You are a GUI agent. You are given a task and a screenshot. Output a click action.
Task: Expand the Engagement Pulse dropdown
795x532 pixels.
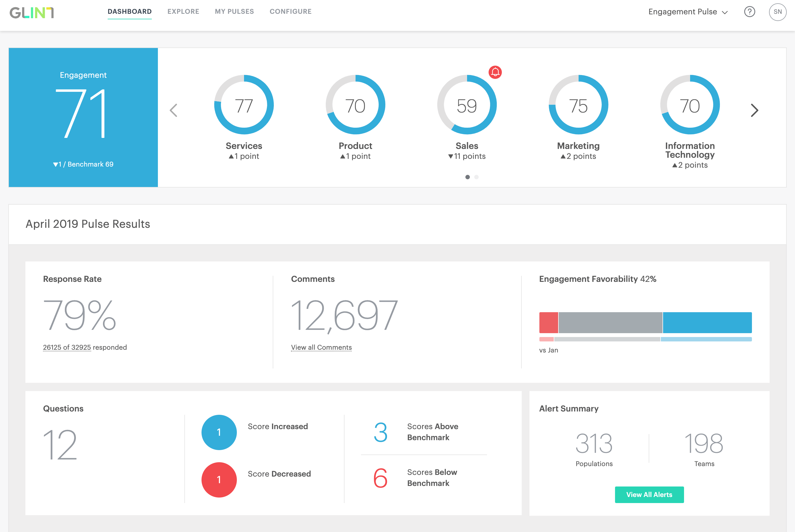click(x=688, y=12)
